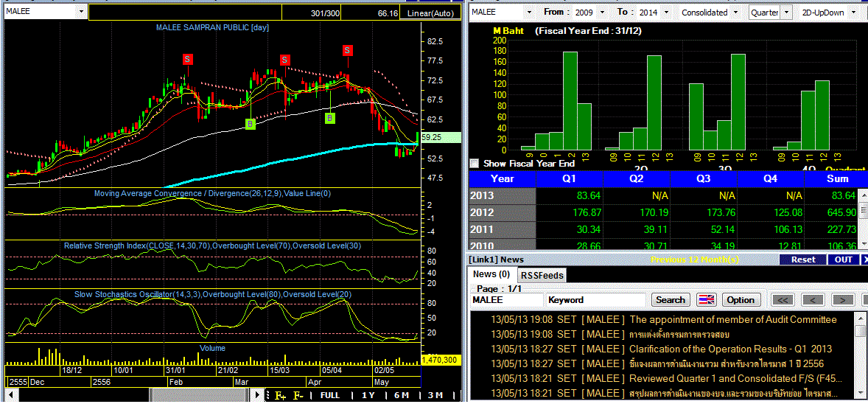Click the F- zoom-out icon under the chart

point(298,395)
